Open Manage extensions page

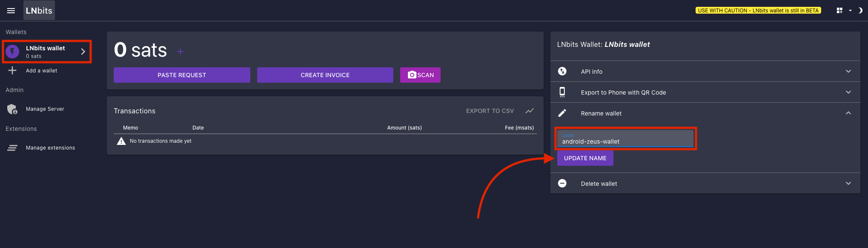pos(50,148)
